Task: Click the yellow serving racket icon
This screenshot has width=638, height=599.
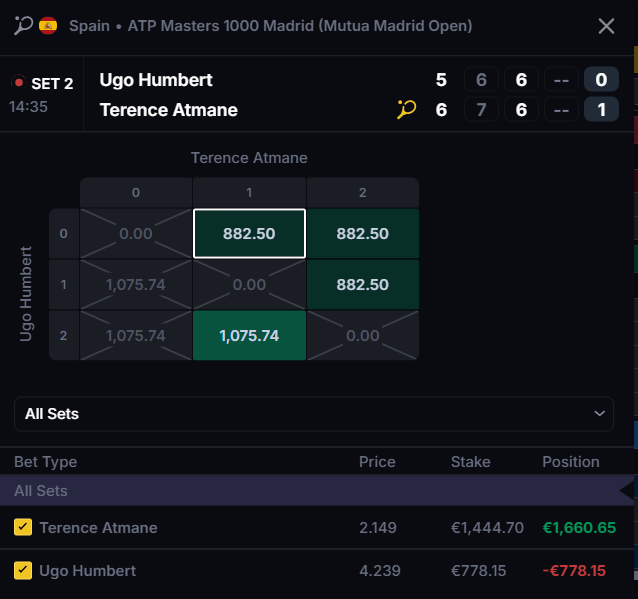Action: coord(406,109)
